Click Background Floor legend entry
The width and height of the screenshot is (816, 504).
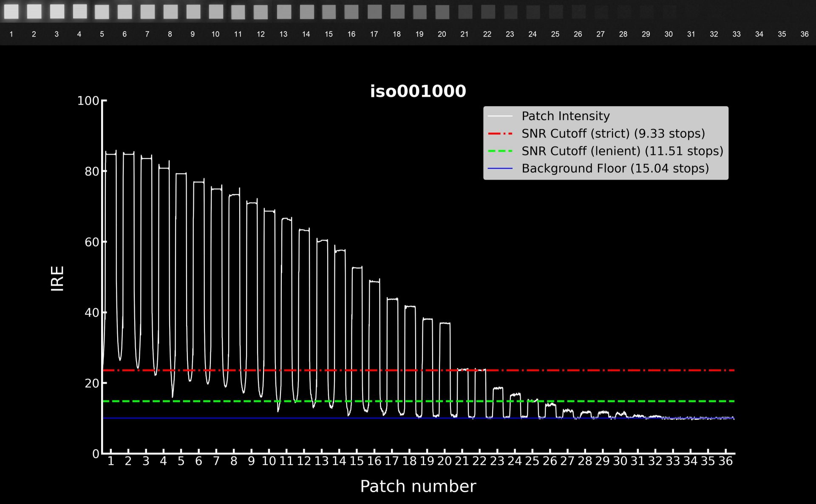(x=615, y=168)
